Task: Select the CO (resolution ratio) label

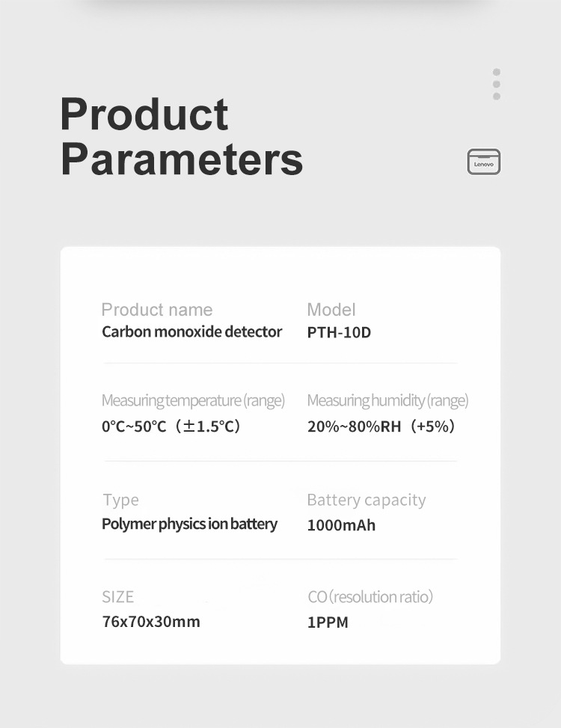Action: (370, 597)
